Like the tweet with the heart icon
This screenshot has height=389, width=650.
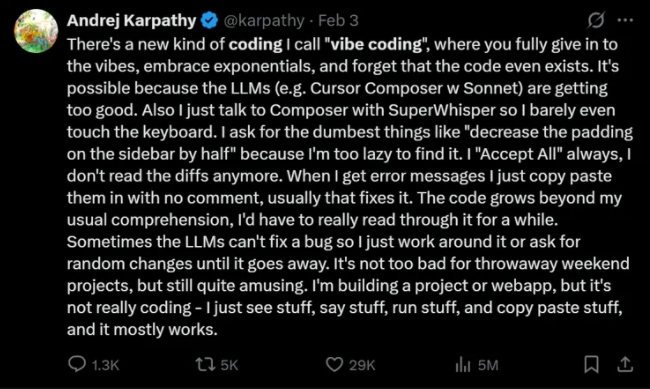[x=334, y=365]
